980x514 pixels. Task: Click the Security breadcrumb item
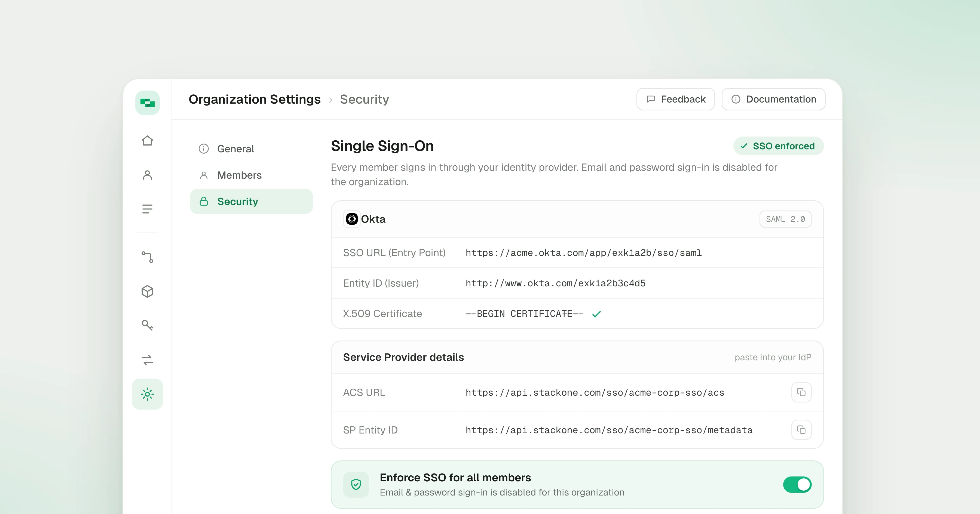[x=365, y=99]
